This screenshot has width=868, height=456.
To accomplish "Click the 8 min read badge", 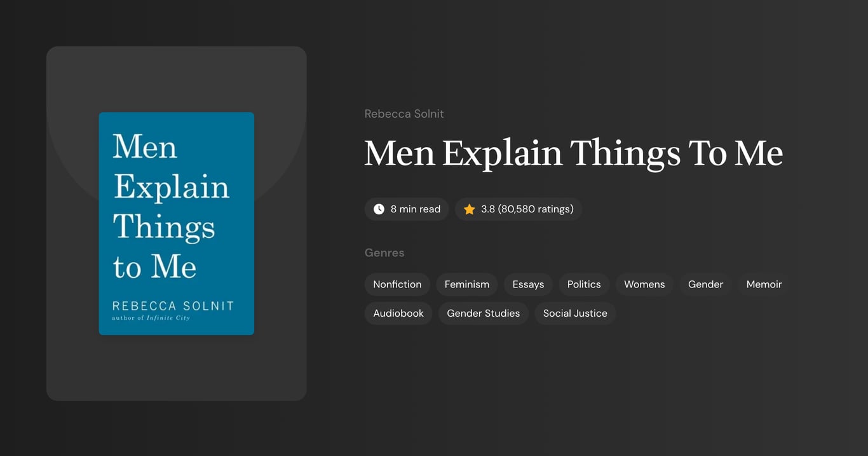I will point(407,209).
